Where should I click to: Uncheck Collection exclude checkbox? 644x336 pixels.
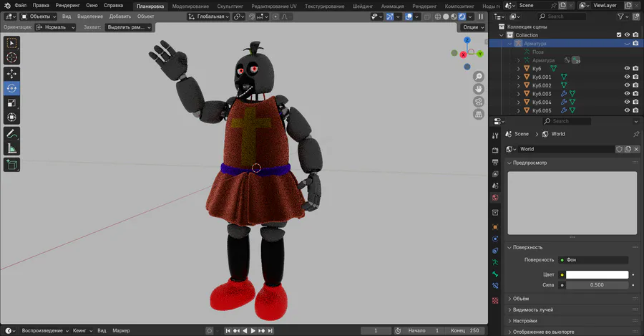[x=619, y=35]
